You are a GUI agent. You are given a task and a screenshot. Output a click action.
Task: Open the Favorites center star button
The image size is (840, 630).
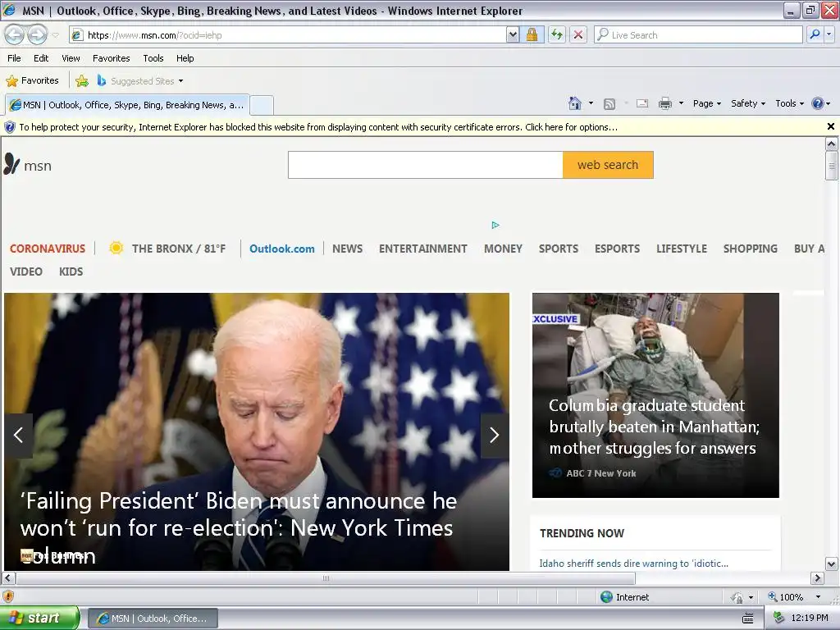pos(32,81)
